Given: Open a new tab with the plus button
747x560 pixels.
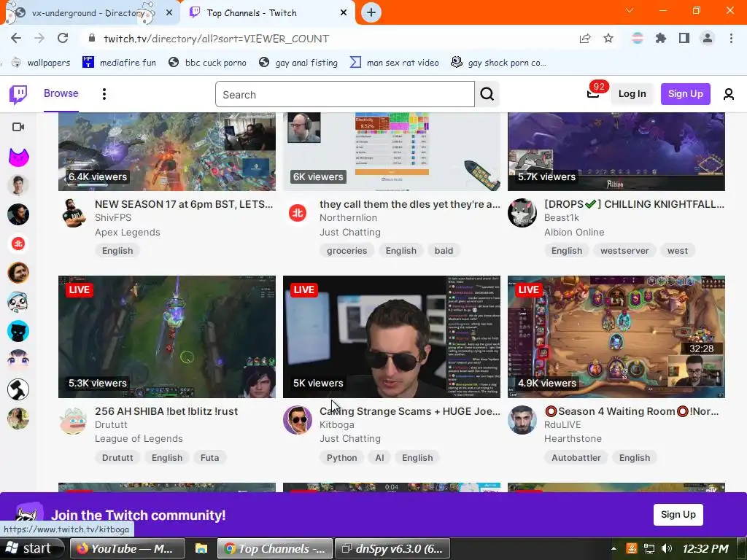Looking at the screenshot, I should pyautogui.click(x=371, y=13).
